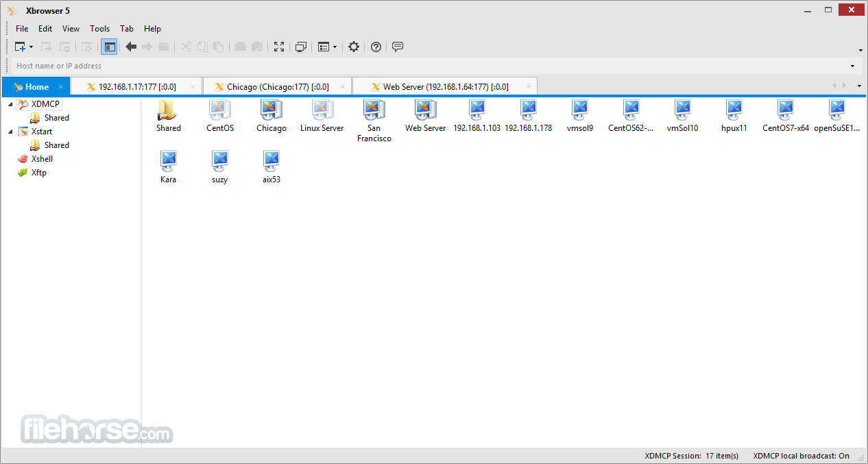
Task: Switch to the Home tab
Action: click(x=36, y=87)
